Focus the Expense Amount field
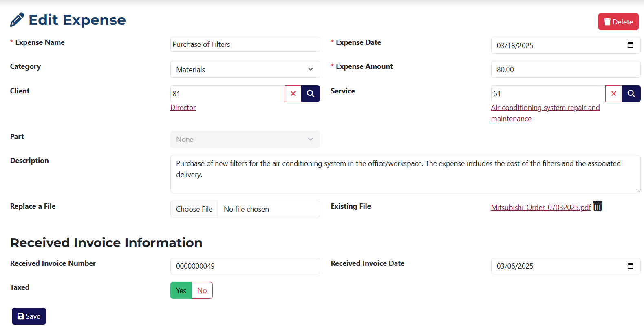 (566, 69)
